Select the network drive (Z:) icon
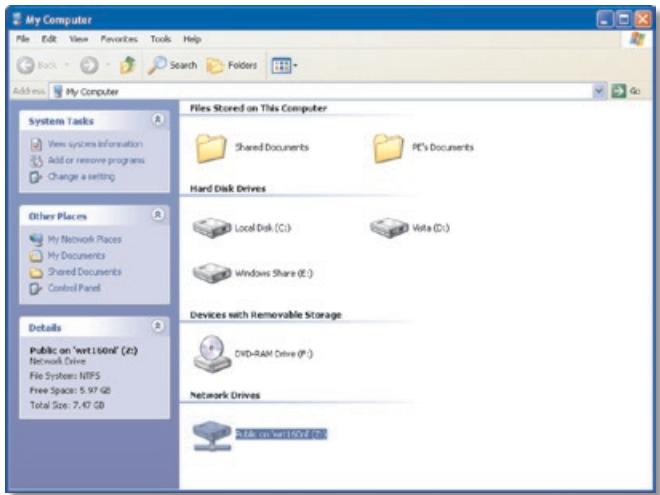The height and width of the screenshot is (495, 660). (x=212, y=436)
